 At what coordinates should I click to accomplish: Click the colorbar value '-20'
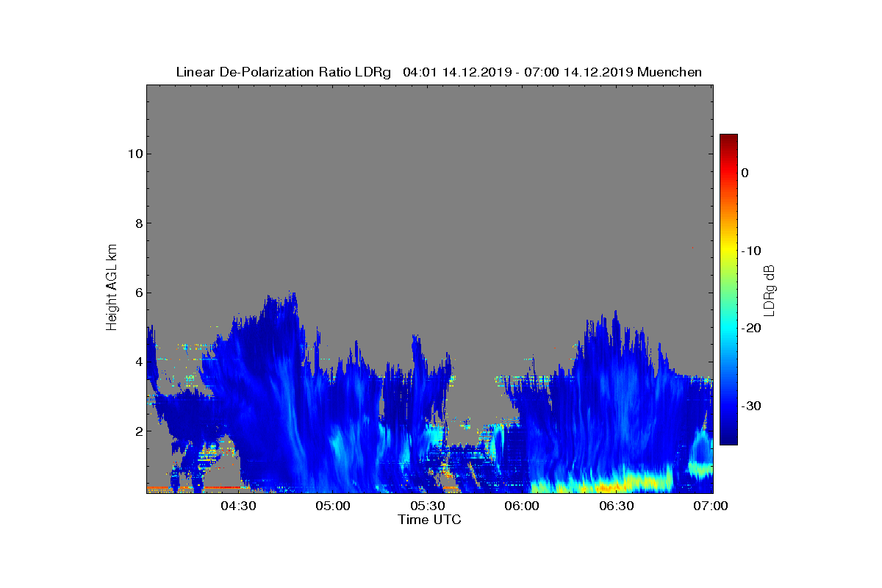750,328
